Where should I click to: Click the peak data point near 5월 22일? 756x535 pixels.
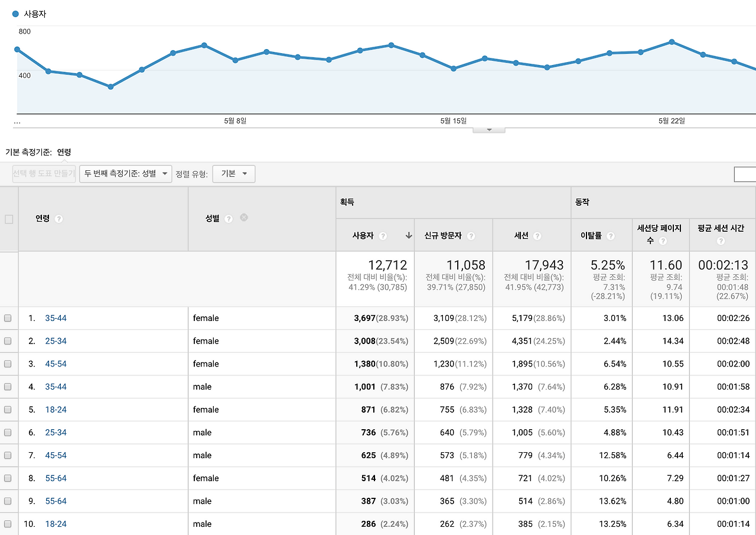(x=672, y=42)
